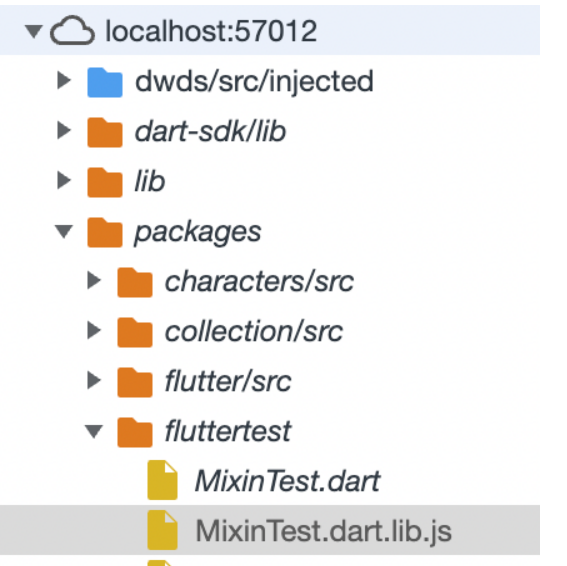Click the orange packages folder icon
The image size is (567, 566).
(x=105, y=232)
